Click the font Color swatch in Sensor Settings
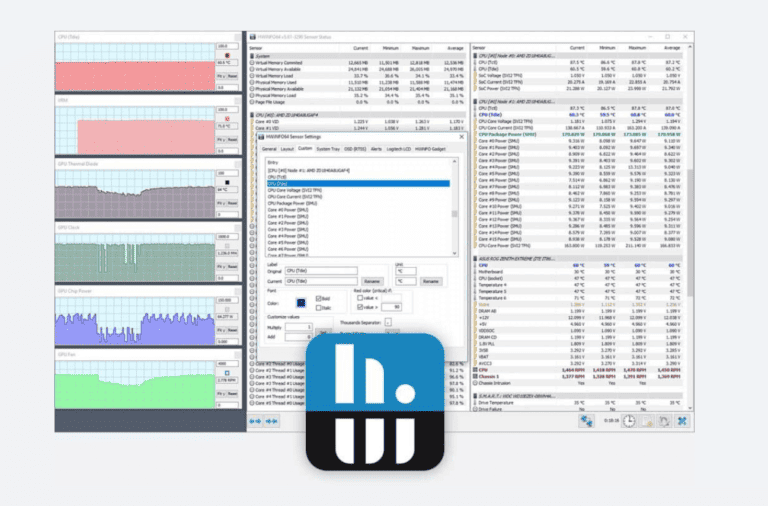The width and height of the screenshot is (768, 506). [x=301, y=303]
